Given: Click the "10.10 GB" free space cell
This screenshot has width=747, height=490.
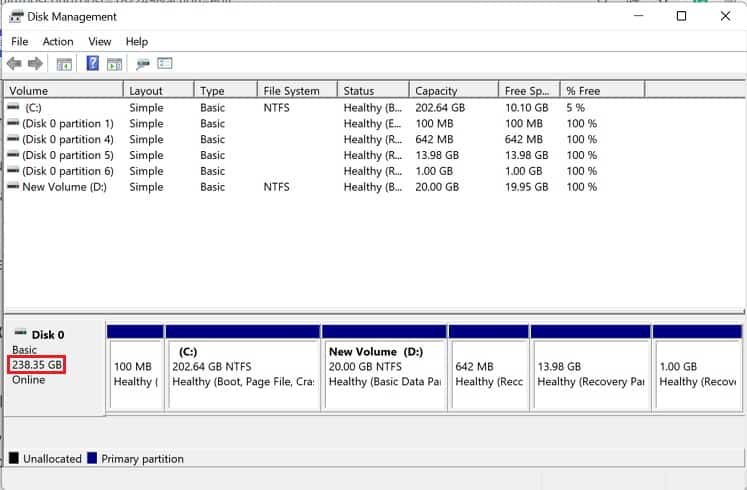Looking at the screenshot, I should click(526, 108).
